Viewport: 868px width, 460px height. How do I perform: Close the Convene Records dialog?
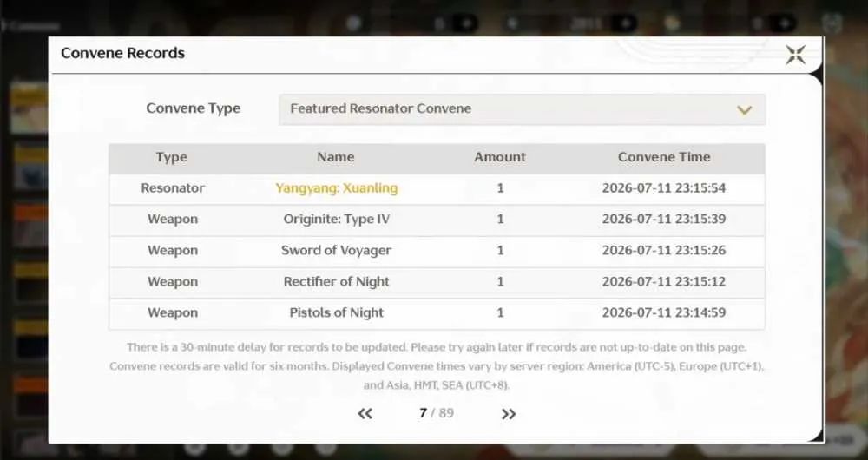pyautogui.click(x=795, y=55)
